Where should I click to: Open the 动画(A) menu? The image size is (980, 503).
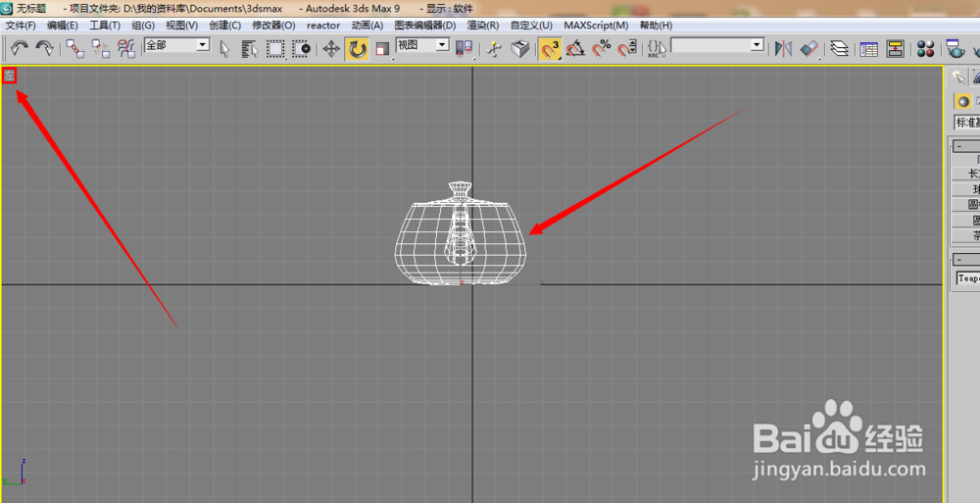click(367, 25)
